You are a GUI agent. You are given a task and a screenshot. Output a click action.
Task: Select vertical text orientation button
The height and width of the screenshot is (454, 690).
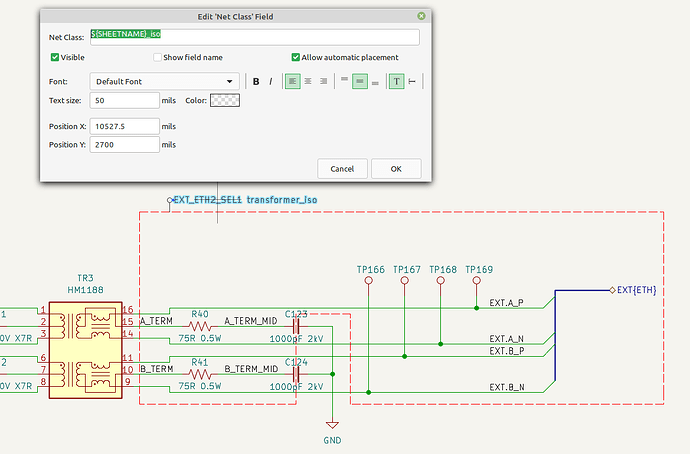coord(412,81)
